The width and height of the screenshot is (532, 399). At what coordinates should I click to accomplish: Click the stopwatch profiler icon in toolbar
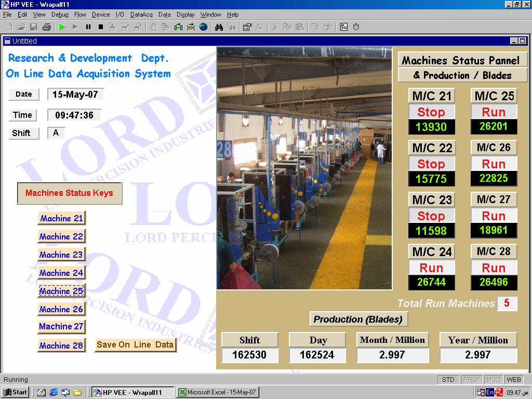356,27
